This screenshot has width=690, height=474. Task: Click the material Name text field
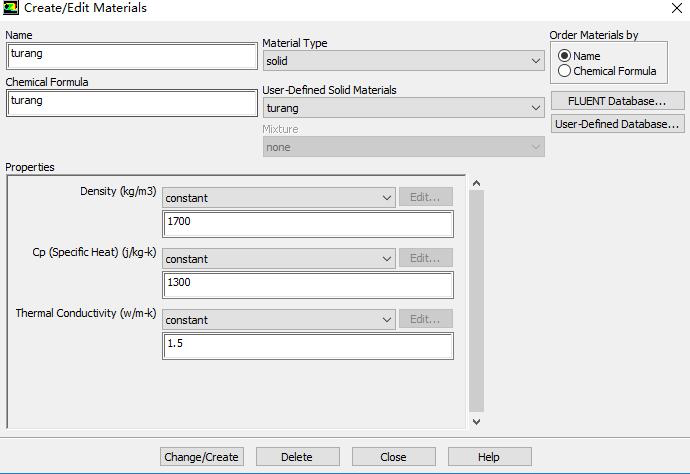132,55
